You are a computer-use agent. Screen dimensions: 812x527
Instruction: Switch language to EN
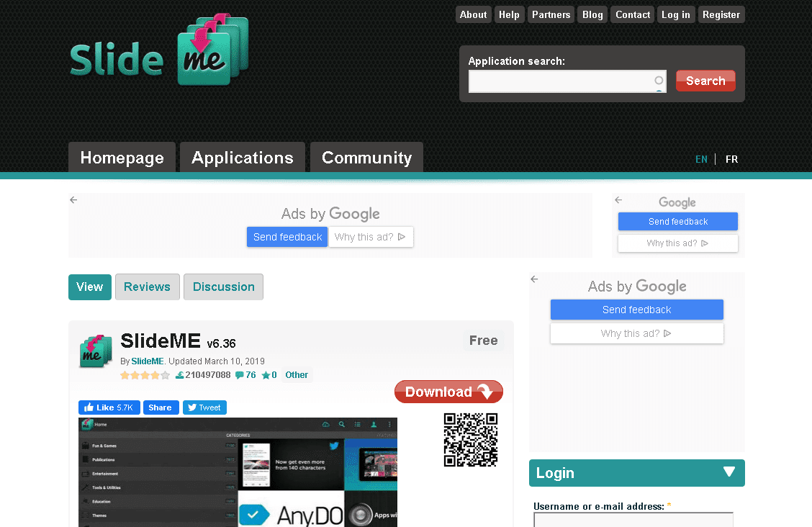pyautogui.click(x=701, y=159)
